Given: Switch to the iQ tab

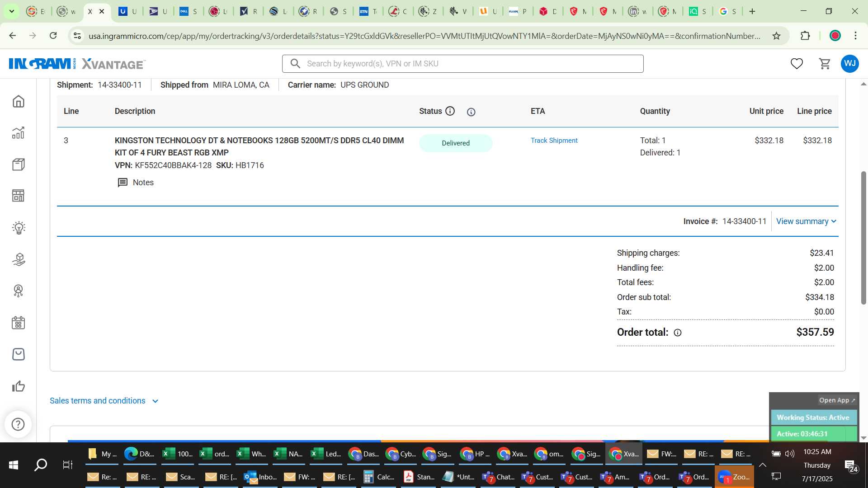Looking at the screenshot, I should point(698,11).
